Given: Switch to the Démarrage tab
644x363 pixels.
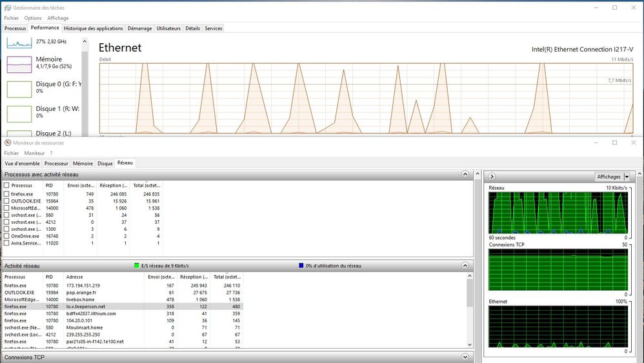Looking at the screenshot, I should click(x=139, y=28).
